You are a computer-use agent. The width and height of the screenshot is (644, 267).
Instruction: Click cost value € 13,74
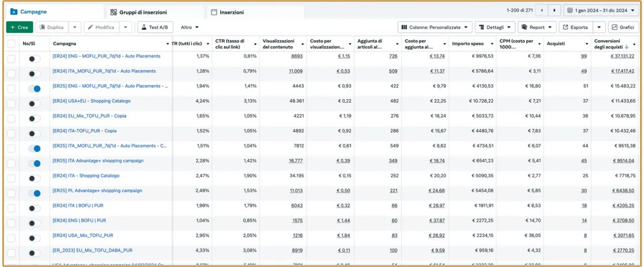[438, 56]
